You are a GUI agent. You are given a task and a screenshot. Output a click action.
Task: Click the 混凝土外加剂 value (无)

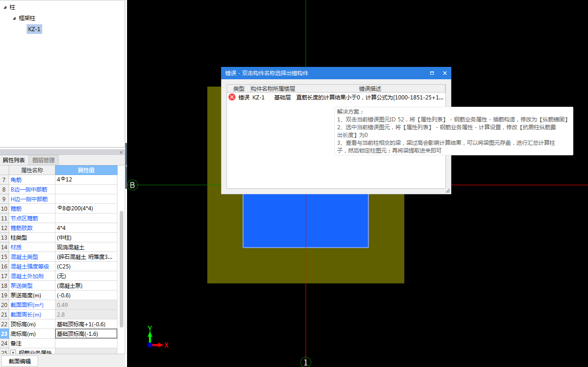tap(86, 276)
